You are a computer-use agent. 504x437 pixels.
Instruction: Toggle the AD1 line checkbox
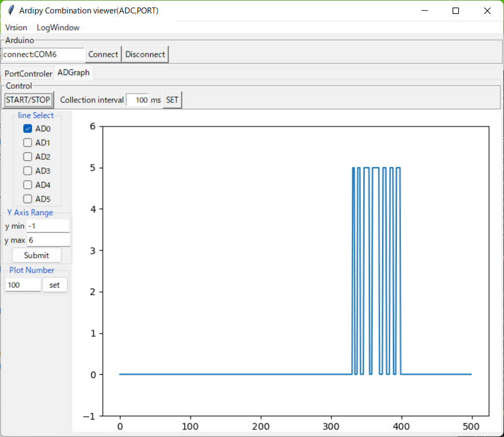(x=28, y=143)
